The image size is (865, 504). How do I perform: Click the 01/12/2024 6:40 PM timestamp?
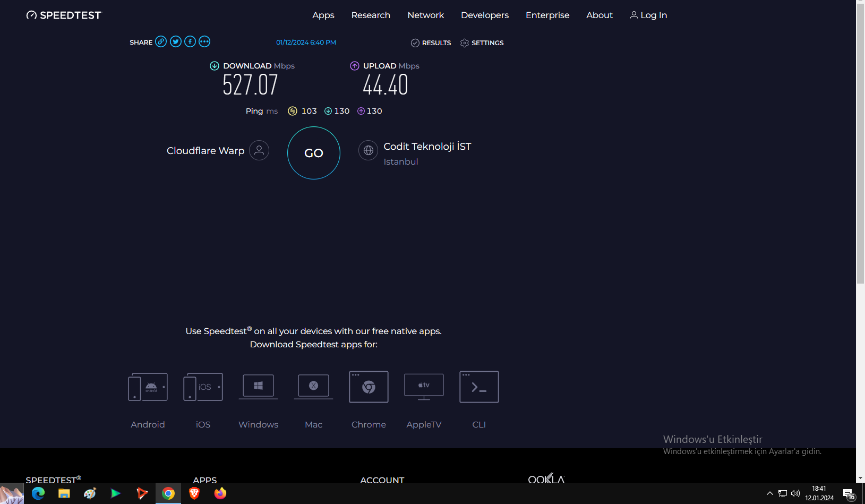306,42
